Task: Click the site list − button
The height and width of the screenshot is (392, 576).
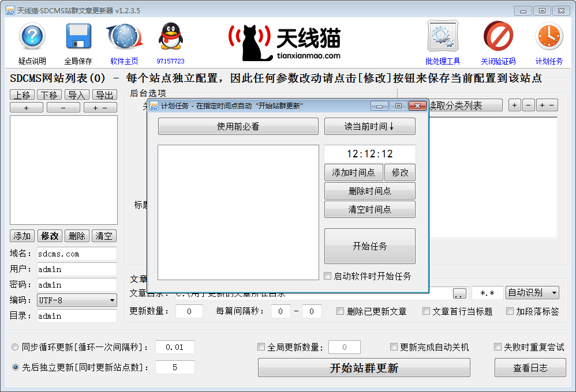Action: 63,108
